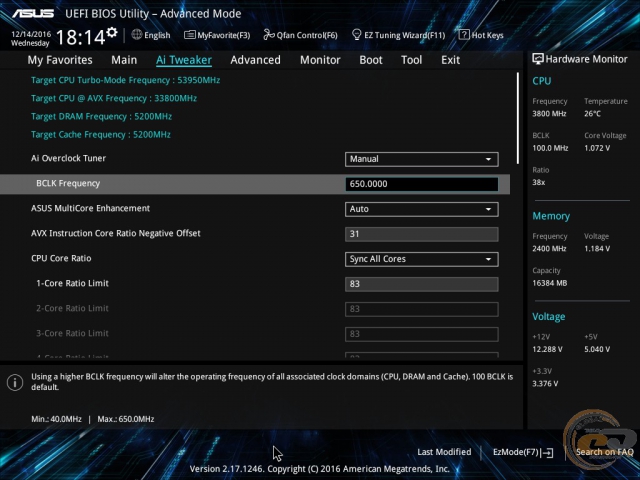The width and height of the screenshot is (640, 480).
Task: Click the MyFavorite list icon
Action: (x=189, y=35)
